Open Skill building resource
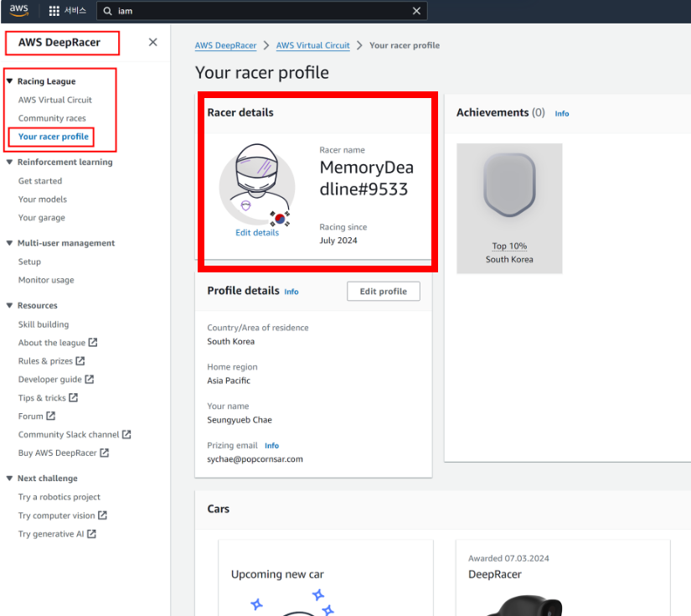691x616 pixels. pos(44,324)
